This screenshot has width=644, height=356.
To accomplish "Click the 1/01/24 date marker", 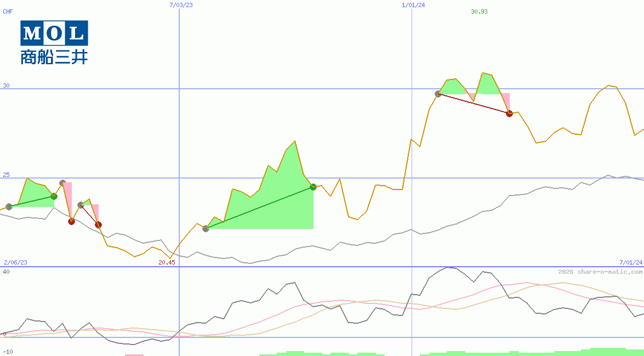I will (x=412, y=5).
